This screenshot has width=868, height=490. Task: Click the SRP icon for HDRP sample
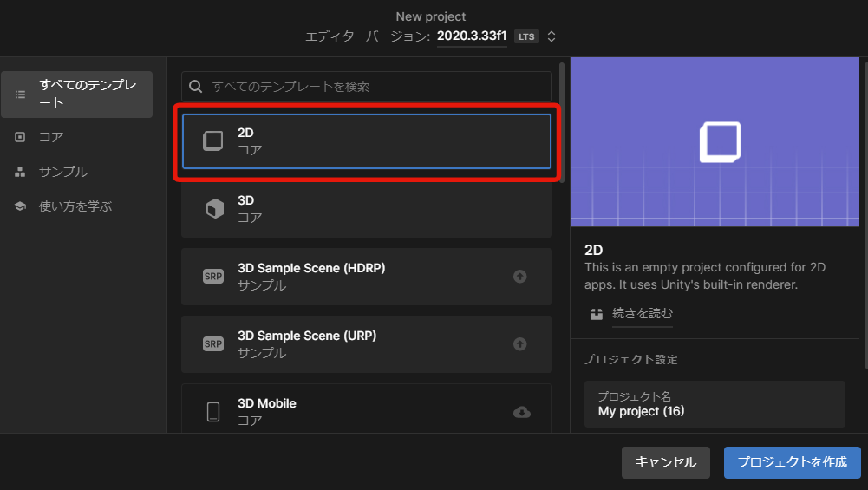pyautogui.click(x=213, y=277)
